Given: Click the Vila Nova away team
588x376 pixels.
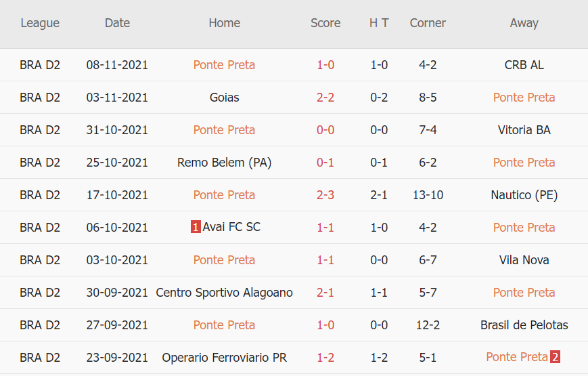Looking at the screenshot, I should tap(524, 260).
